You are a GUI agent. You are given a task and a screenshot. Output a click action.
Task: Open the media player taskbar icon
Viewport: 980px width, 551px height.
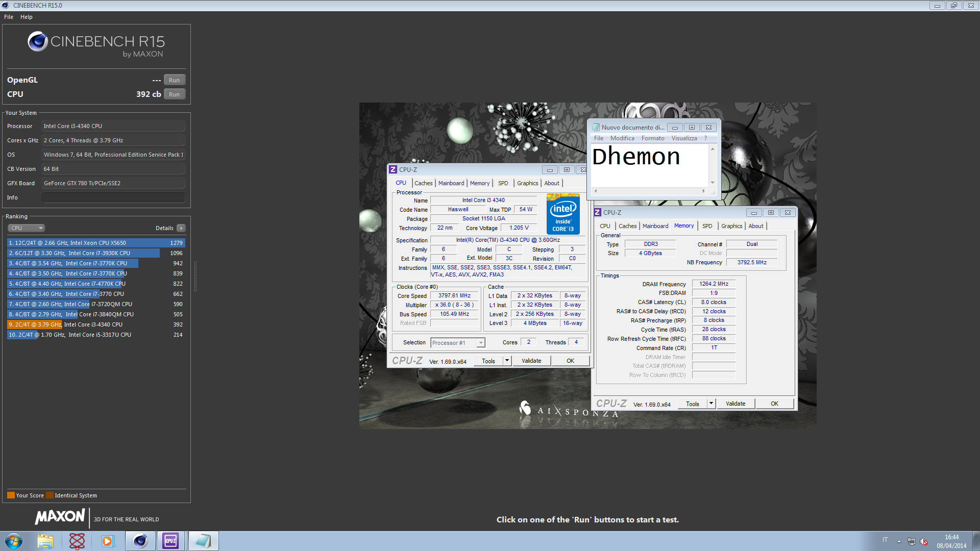tap(108, 541)
